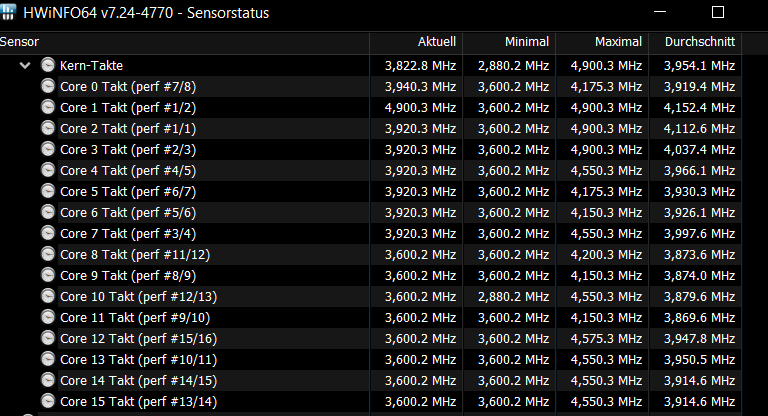Screen dimensions: 768x416
Task: Click the Core 15 Takt clock icon
Action: point(47,402)
